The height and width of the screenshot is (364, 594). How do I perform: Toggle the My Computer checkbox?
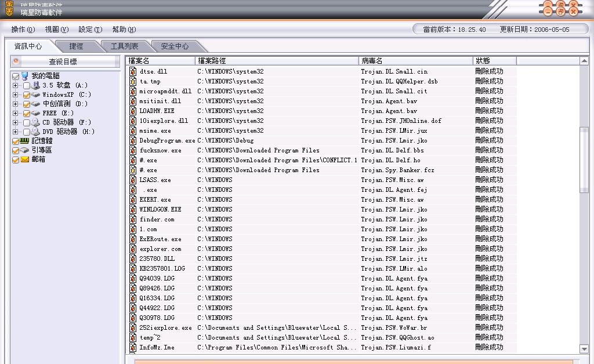coord(16,77)
